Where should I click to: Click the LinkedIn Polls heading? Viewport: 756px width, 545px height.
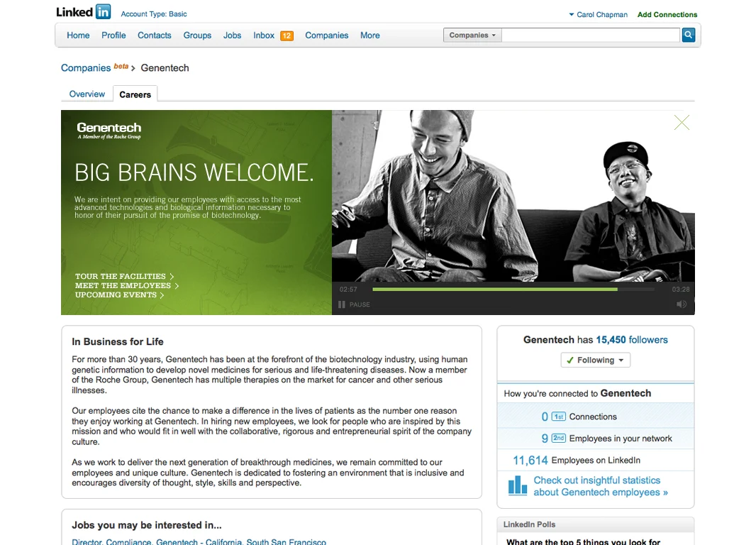click(x=529, y=524)
